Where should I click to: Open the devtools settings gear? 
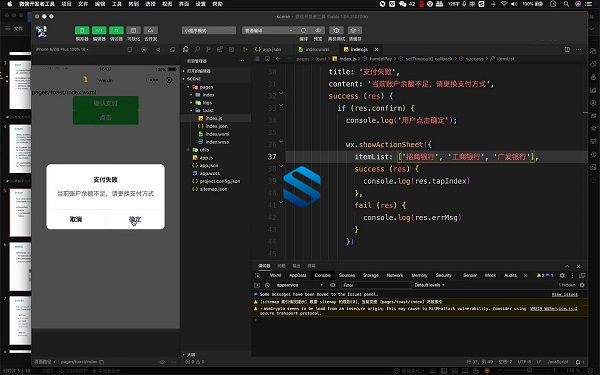point(562,275)
